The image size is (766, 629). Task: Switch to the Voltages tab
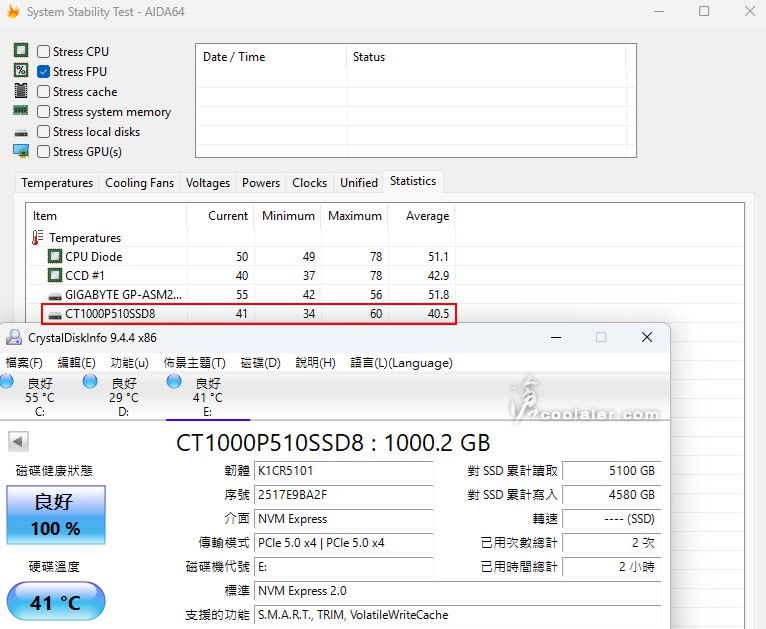[208, 183]
